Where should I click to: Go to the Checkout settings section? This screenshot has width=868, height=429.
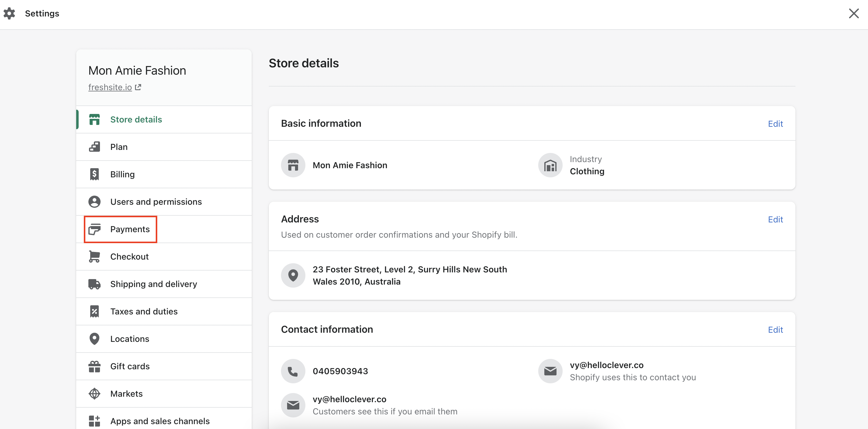click(130, 257)
